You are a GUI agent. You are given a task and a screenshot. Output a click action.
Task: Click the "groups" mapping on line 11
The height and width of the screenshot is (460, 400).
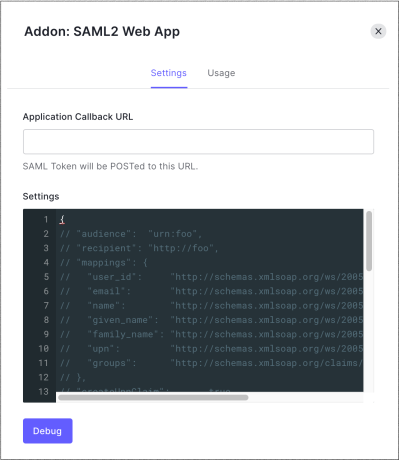[x=212, y=363]
